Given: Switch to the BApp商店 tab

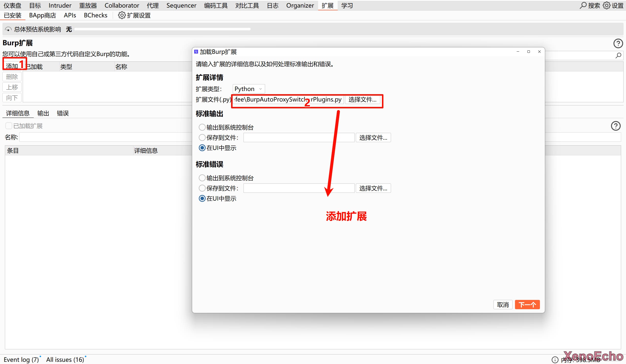Looking at the screenshot, I should tap(43, 15).
